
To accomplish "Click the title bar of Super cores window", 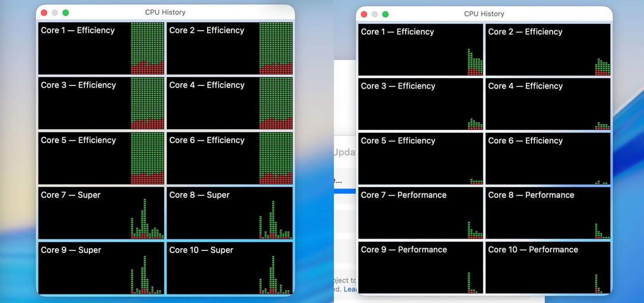I will tap(165, 13).
